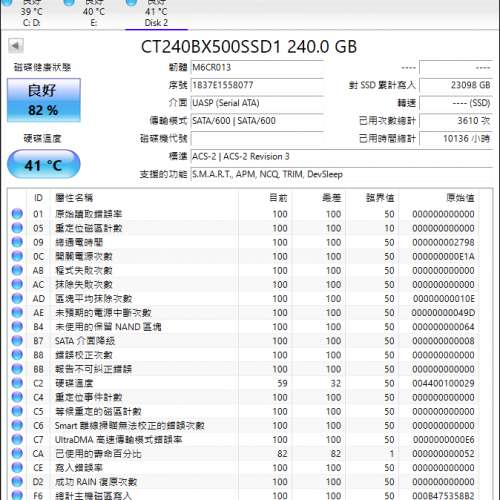Image resolution: width=500 pixels, height=500 pixels.
Task: Click the status circle icon for attribute 05
Action: point(17,228)
